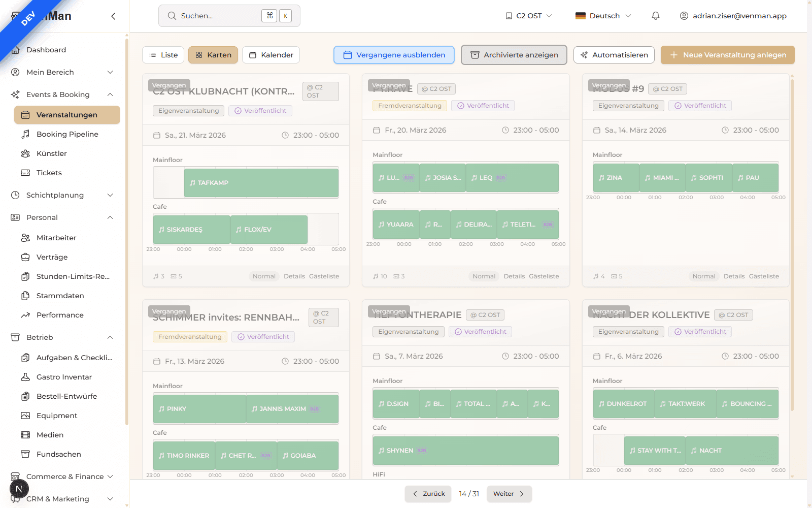The image size is (812, 508).
Task: Open Booking Pipeline in the sidebar
Action: 67,134
